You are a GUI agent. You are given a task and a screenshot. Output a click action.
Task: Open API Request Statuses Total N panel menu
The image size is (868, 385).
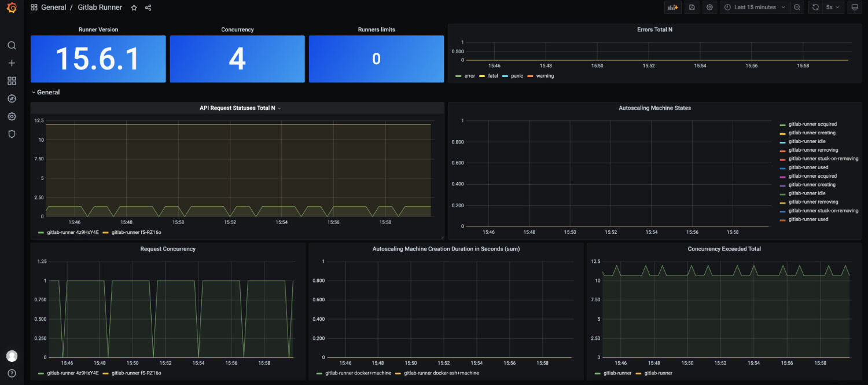tap(240, 108)
